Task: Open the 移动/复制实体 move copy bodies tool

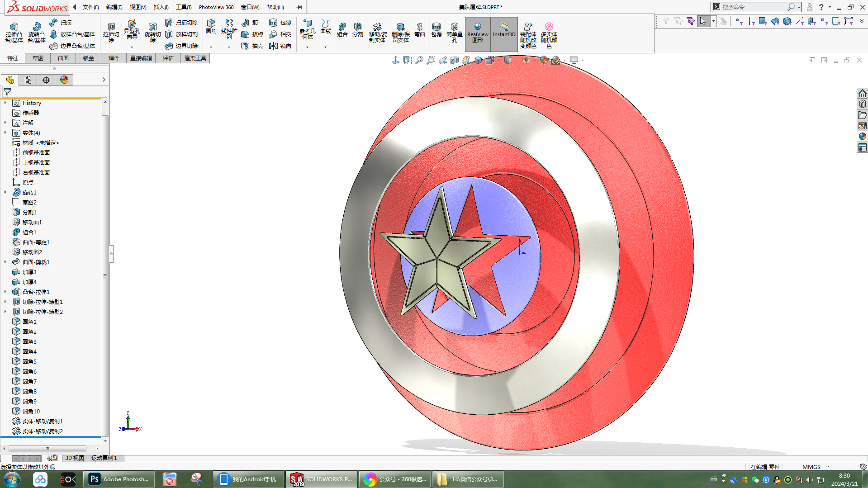Action: [x=377, y=33]
